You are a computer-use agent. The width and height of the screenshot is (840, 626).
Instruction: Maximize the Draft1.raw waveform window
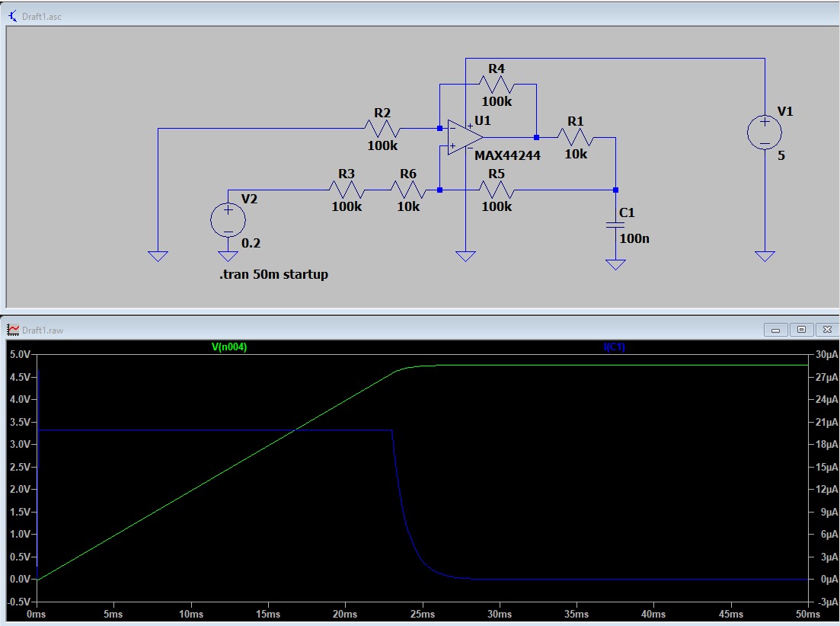click(801, 330)
